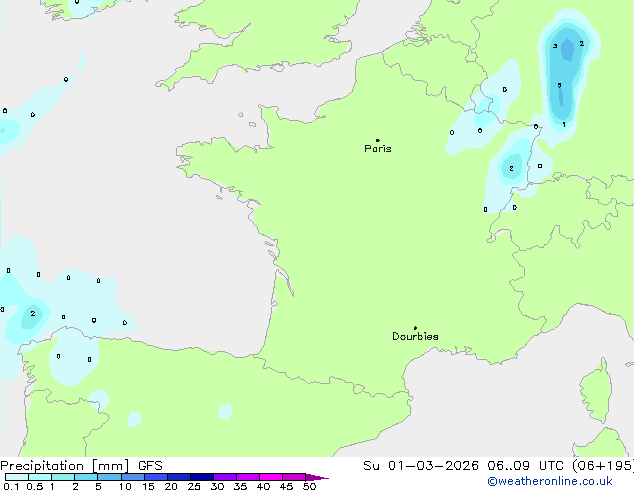Pick the legend swatch between 5 and 10
The width and height of the screenshot is (634, 490).
110,477
